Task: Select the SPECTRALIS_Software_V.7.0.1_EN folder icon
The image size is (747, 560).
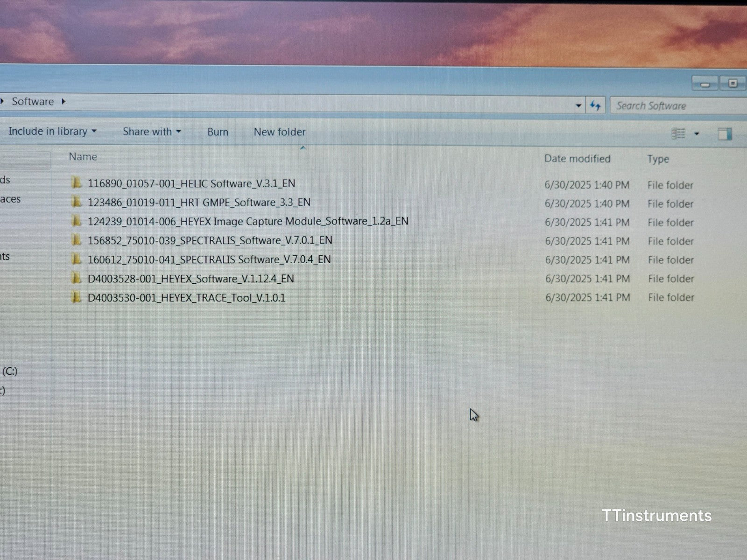Action: point(76,240)
